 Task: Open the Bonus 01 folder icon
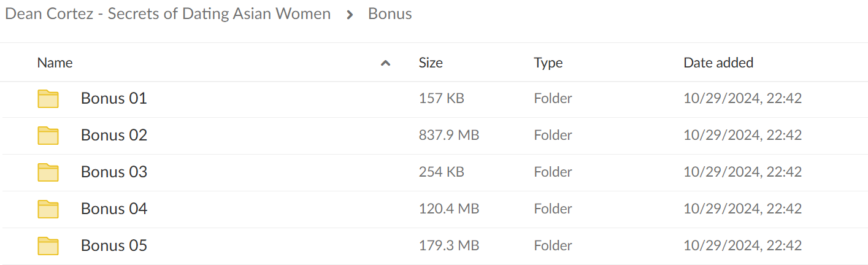coord(48,99)
